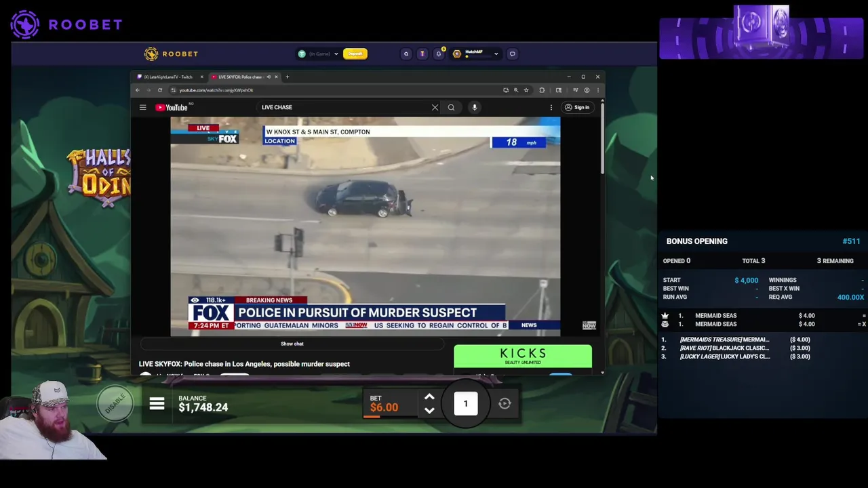This screenshot has width=868, height=488.
Task: Click the Roobet overlay logo
Action: click(x=66, y=24)
